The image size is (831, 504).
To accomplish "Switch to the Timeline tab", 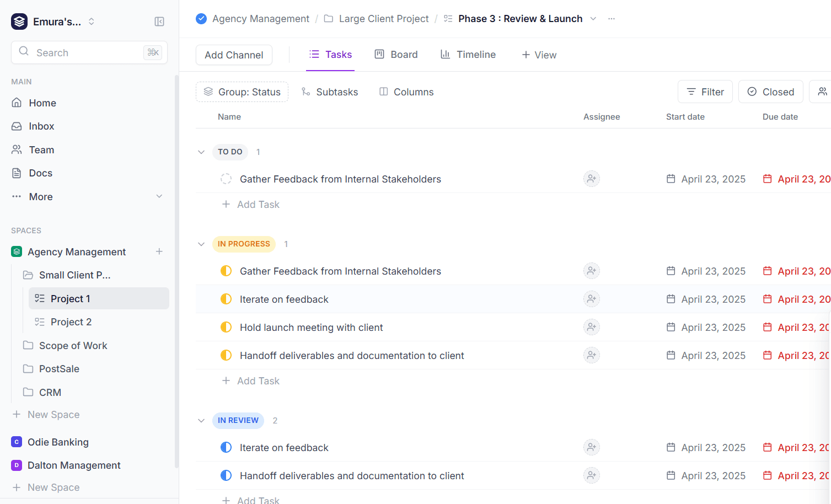I will tap(468, 55).
